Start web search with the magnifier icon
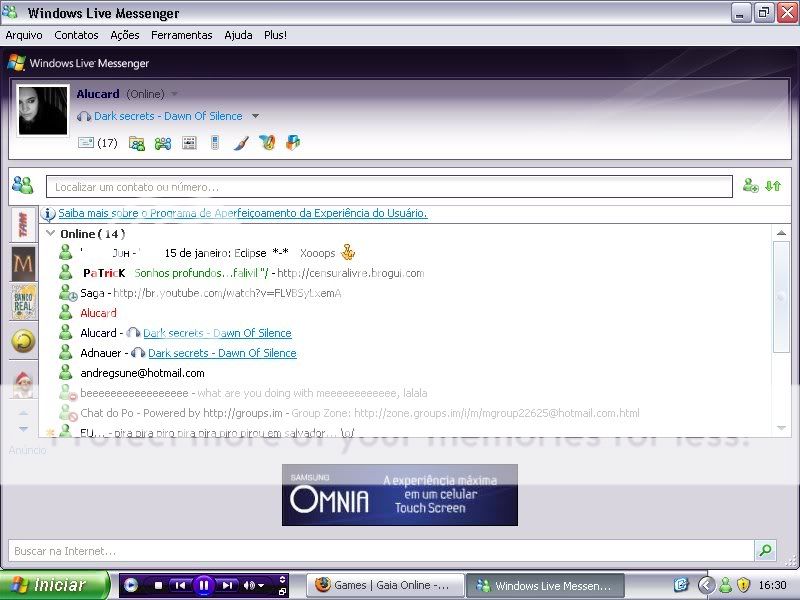This screenshot has height=600, width=800. pyautogui.click(x=766, y=550)
